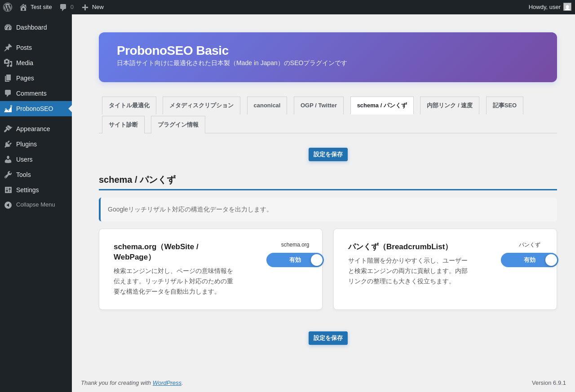Open the メタディスクリプション tab

tap(201, 106)
